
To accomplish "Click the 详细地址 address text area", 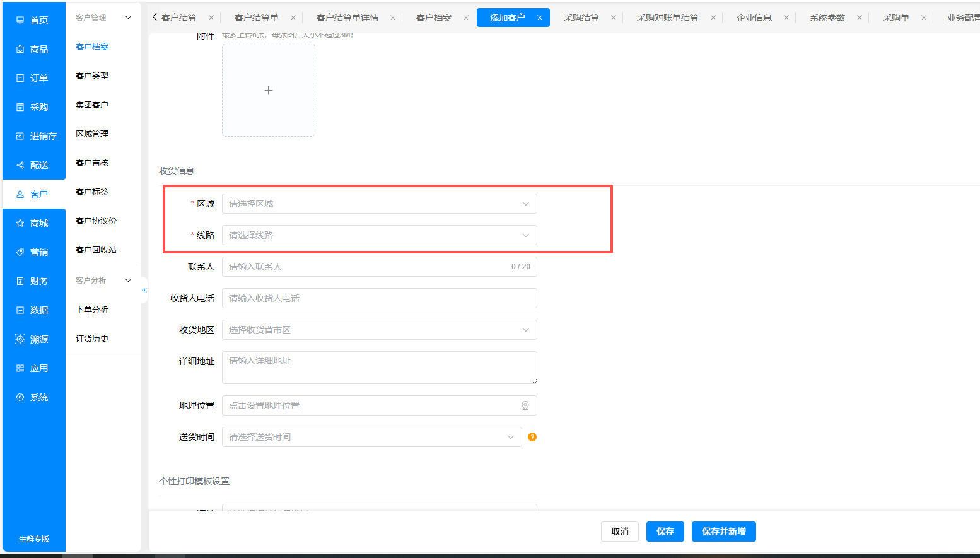I will 380,368.
